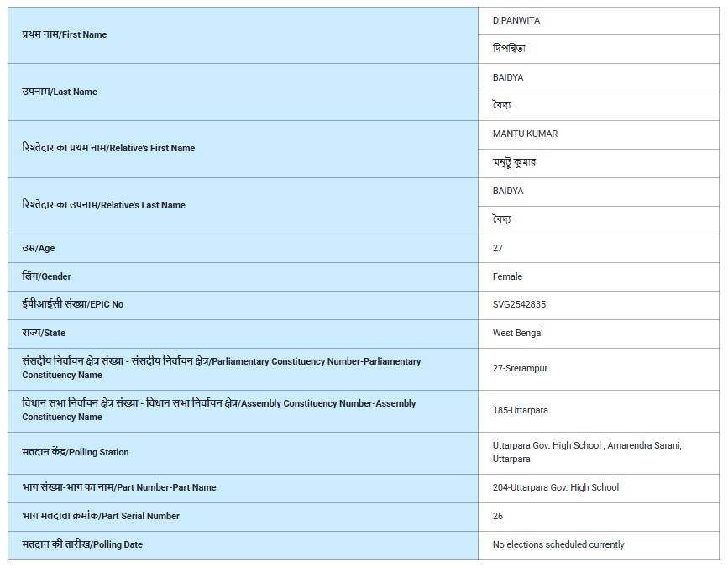Select the 185-Uttarpara assembly value
This screenshot has height=568, width=728.
520,410
